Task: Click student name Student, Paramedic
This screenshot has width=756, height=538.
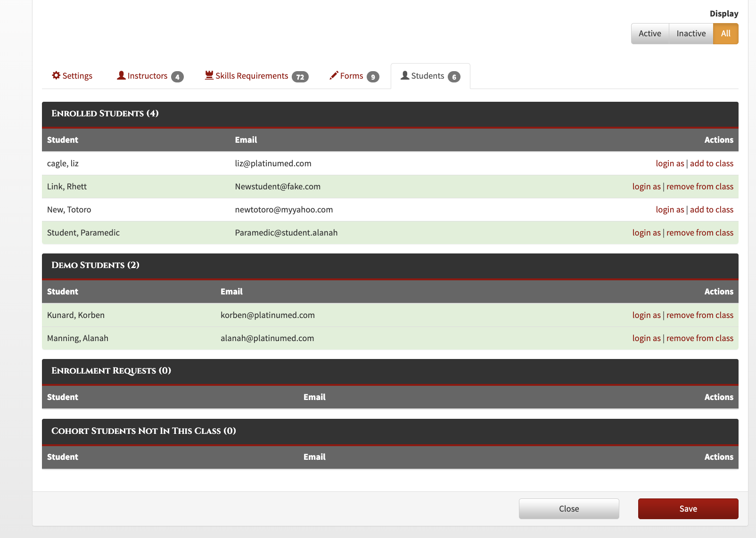Action: [83, 233]
